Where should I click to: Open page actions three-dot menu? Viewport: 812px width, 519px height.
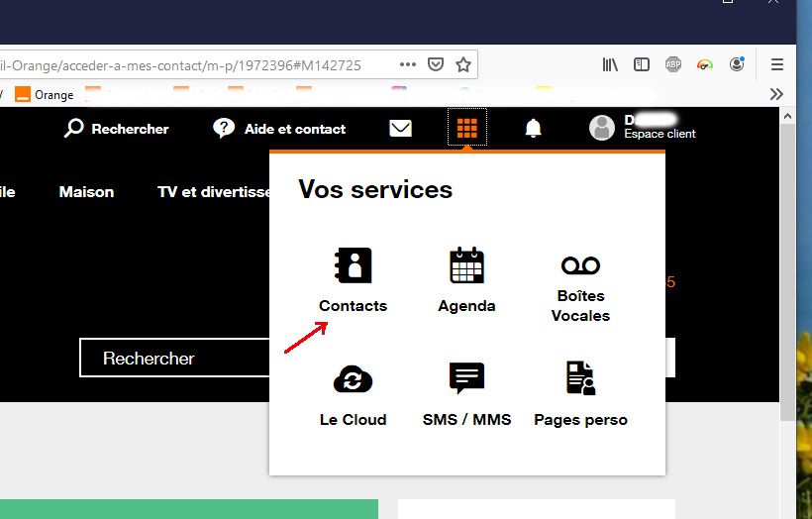click(408, 64)
